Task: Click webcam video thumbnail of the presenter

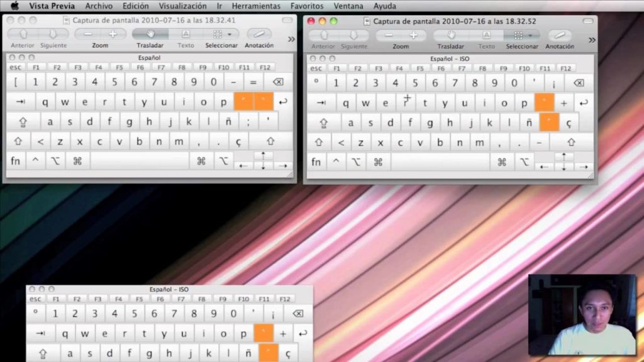Action: click(x=582, y=315)
